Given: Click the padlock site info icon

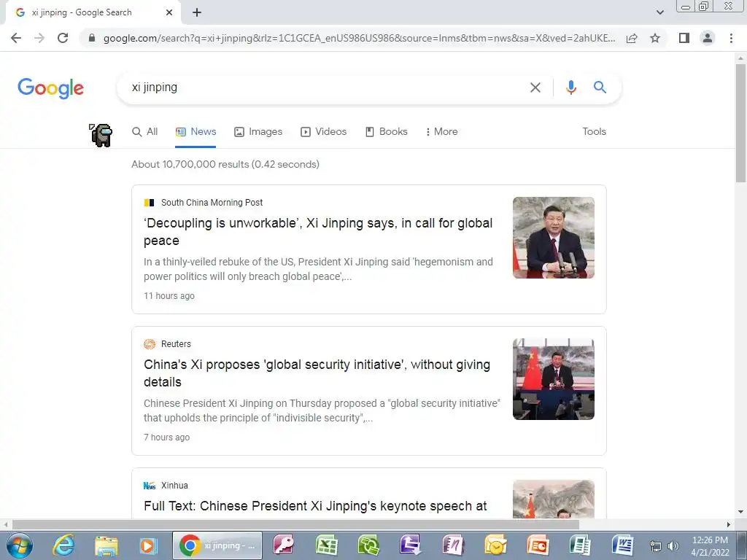Looking at the screenshot, I should (92, 38).
